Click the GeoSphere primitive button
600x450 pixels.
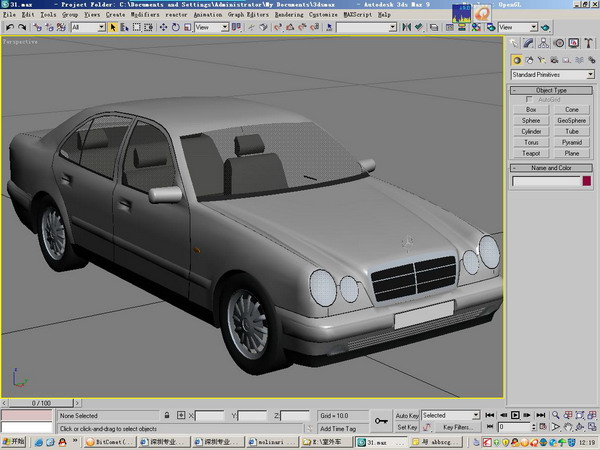pos(572,120)
